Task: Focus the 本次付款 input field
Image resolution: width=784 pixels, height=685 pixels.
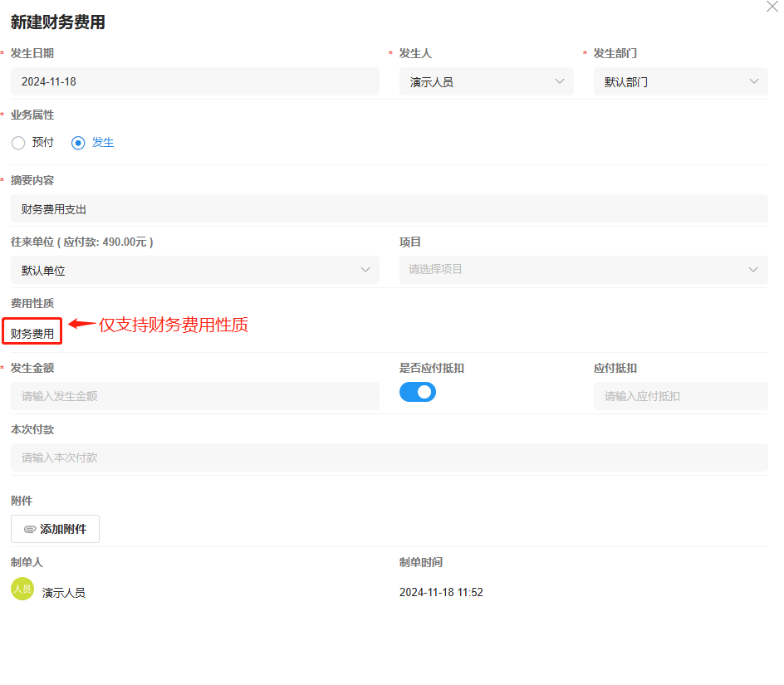Action: coord(389,457)
